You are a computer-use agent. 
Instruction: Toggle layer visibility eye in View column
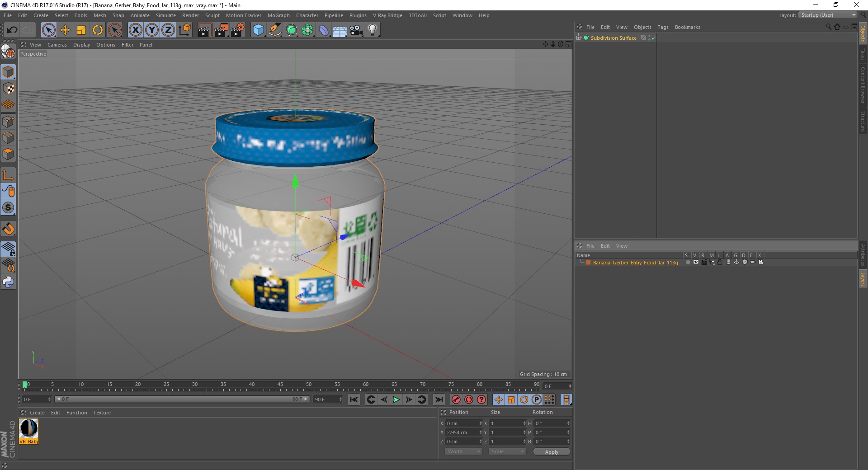[x=696, y=262]
